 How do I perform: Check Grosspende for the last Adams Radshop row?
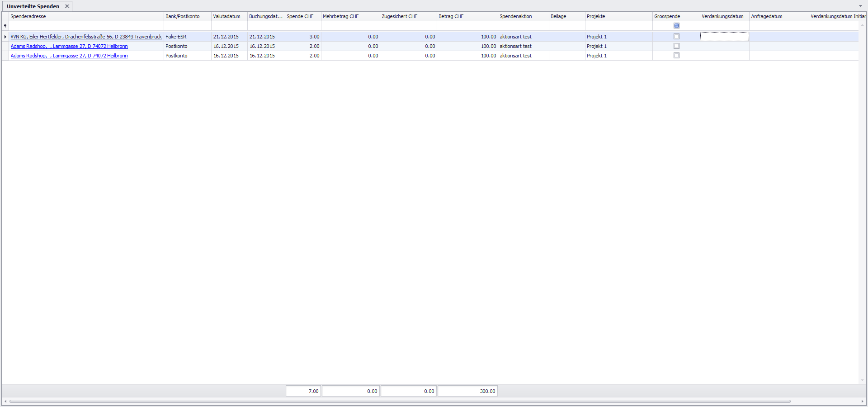pos(676,56)
